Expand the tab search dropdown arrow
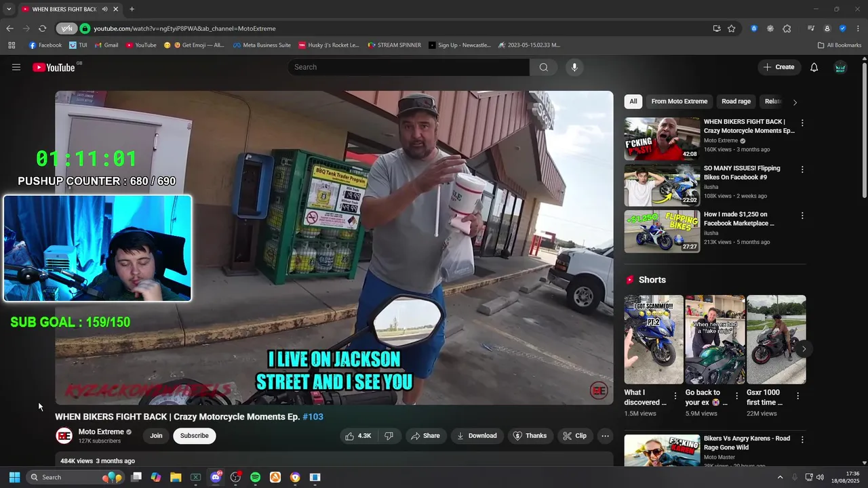The height and width of the screenshot is (488, 868). coord(9,9)
